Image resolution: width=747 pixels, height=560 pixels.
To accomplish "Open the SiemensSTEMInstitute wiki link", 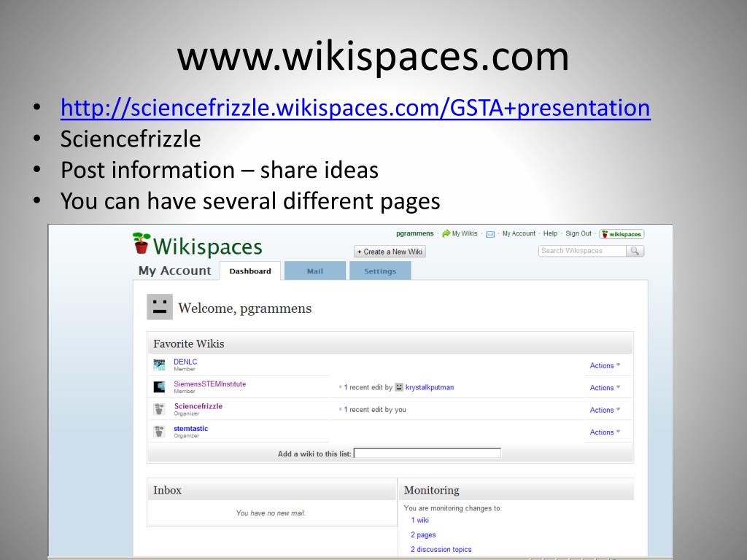I will point(209,384).
